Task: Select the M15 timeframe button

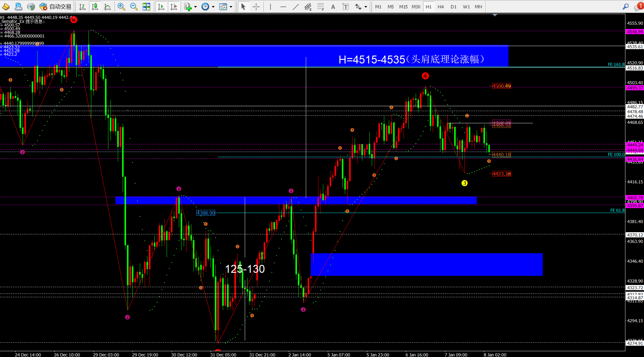Action: tap(403, 6)
